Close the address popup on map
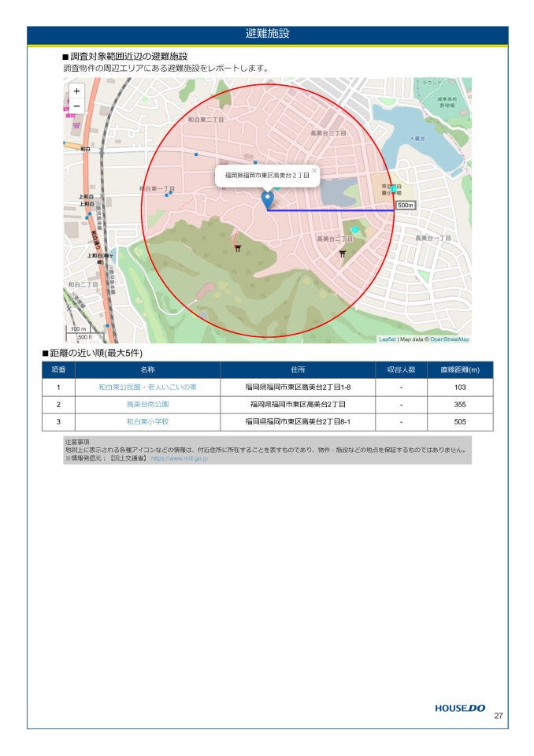 pyautogui.click(x=313, y=169)
